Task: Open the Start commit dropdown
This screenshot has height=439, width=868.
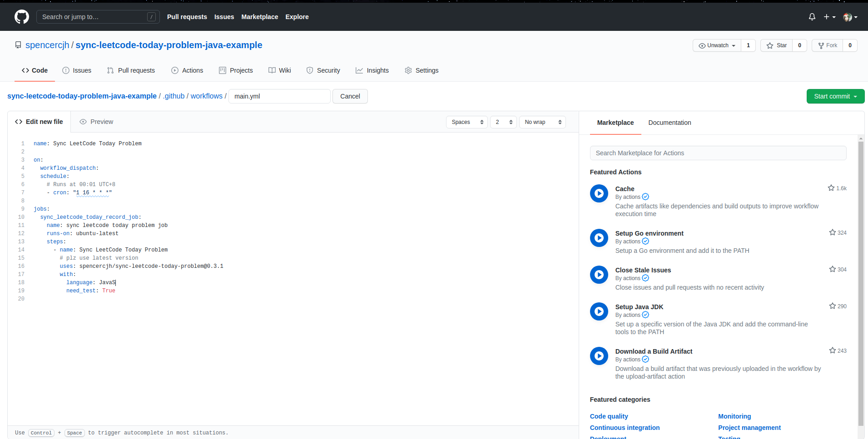Action: tap(835, 96)
